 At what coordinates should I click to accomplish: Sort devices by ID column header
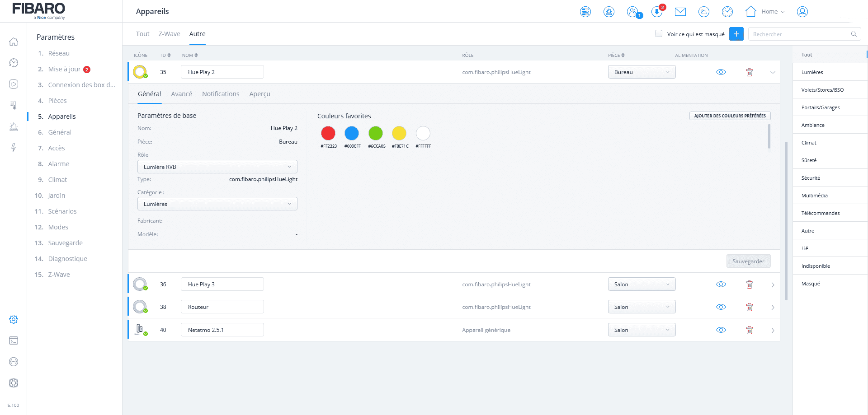tap(166, 55)
